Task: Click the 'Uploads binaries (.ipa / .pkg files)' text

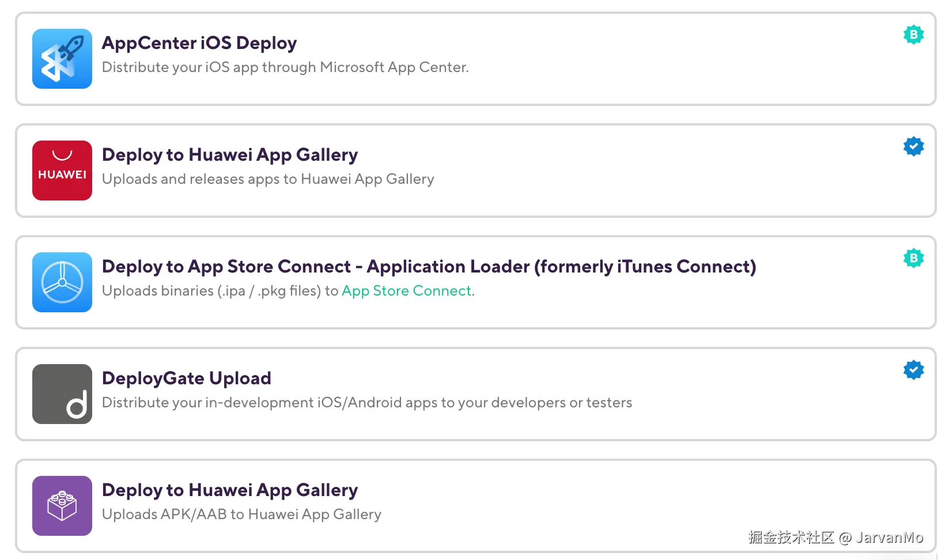Action: (219, 291)
